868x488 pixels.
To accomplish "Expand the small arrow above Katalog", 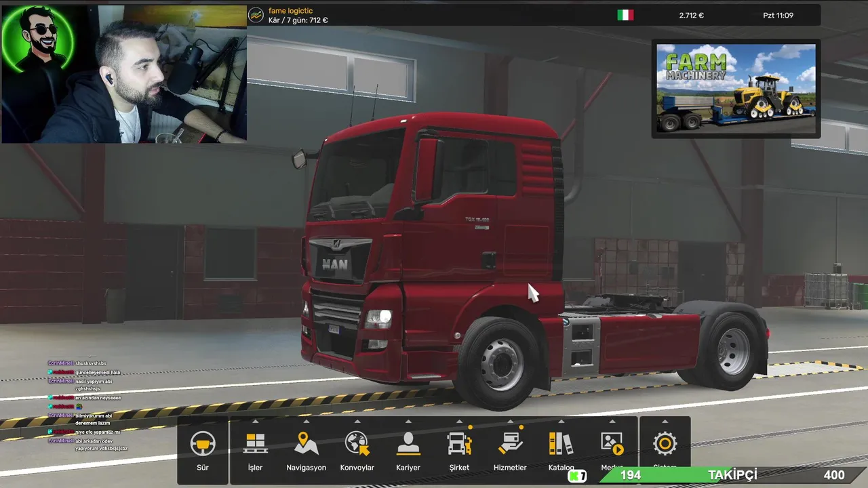I will [x=561, y=422].
